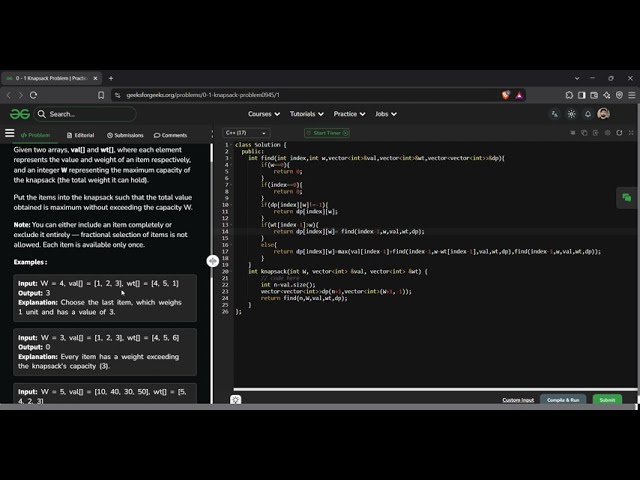Open the language translate icon
This screenshot has width=640, height=480.
(554, 114)
